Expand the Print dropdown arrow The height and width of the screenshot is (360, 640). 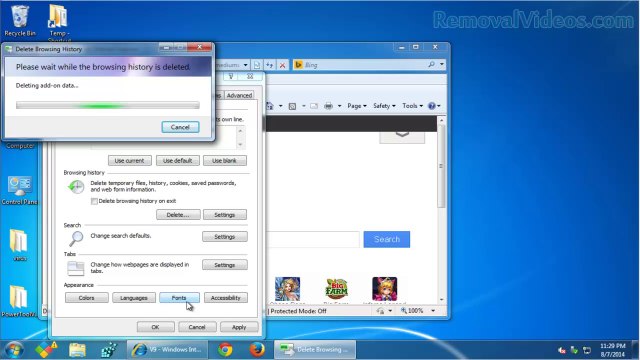[x=339, y=106]
